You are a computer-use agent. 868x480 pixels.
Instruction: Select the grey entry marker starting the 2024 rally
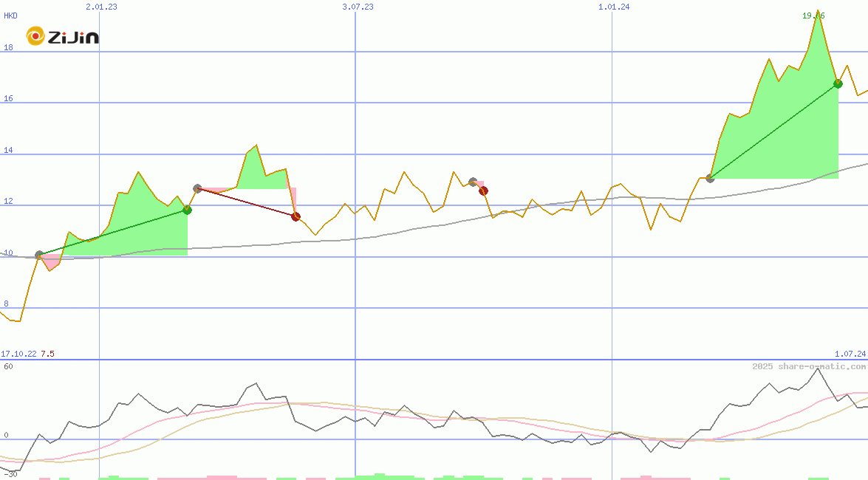click(710, 178)
